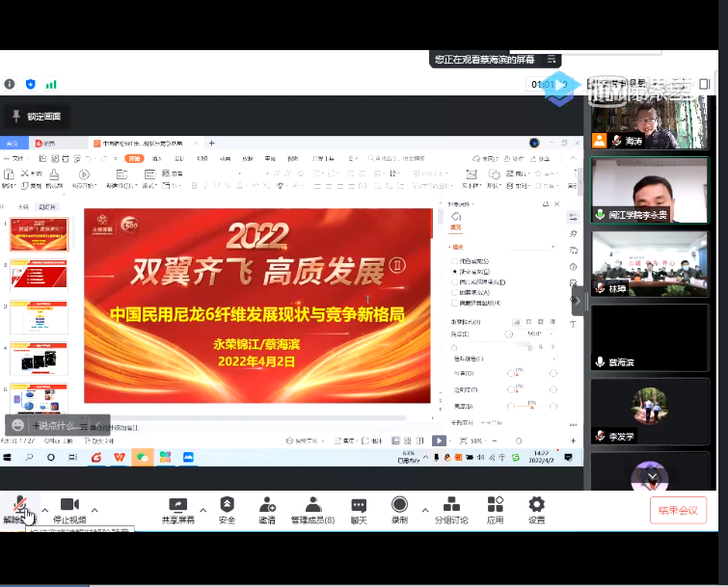This screenshot has width=728, height=587.
Task: Open the fill preset dropdown in properties panel
Action: coord(553,247)
